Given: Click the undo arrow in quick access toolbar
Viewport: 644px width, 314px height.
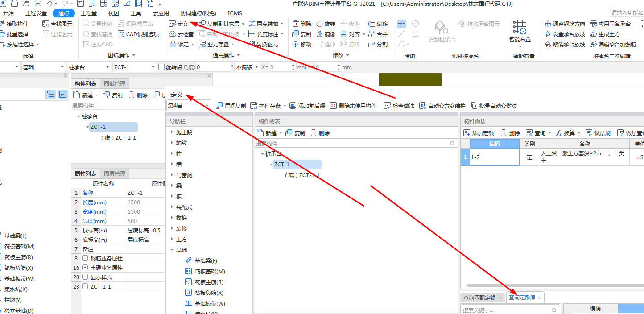Looking at the screenshot, I should [50, 4].
